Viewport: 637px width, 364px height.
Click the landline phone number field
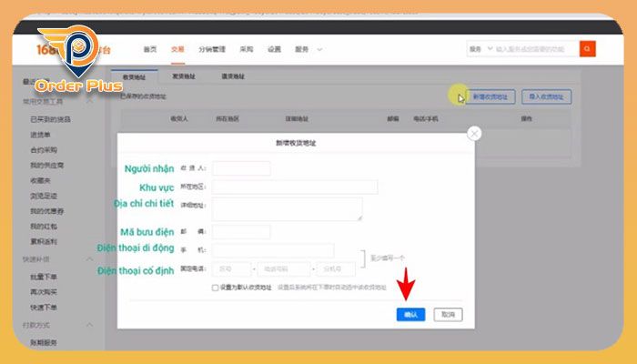point(284,269)
